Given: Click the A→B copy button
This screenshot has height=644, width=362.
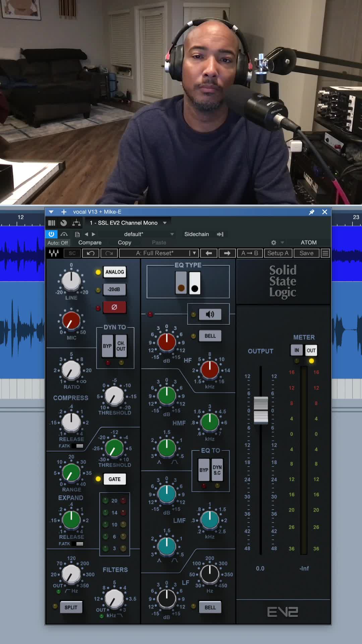Looking at the screenshot, I should 250,253.
